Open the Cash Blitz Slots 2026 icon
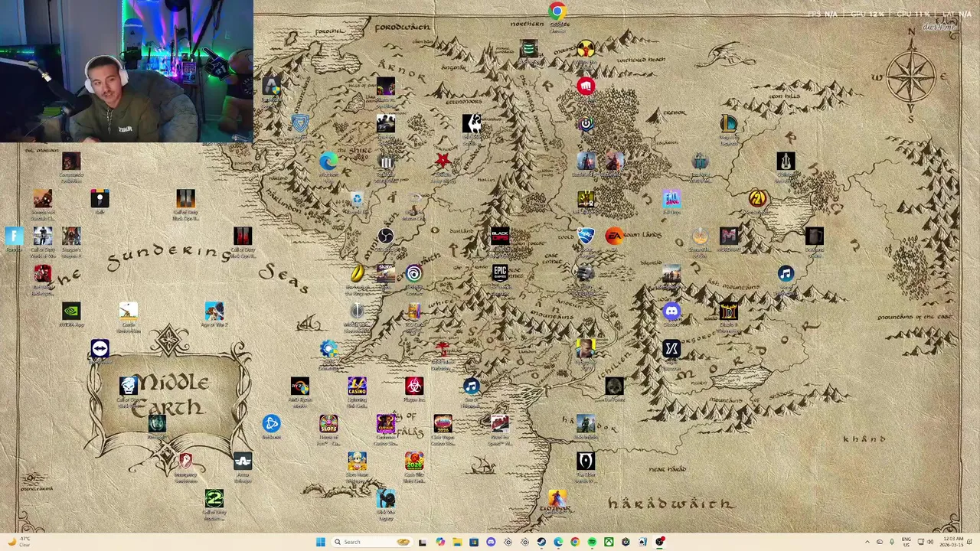Image resolution: width=980 pixels, height=551 pixels. point(414,461)
